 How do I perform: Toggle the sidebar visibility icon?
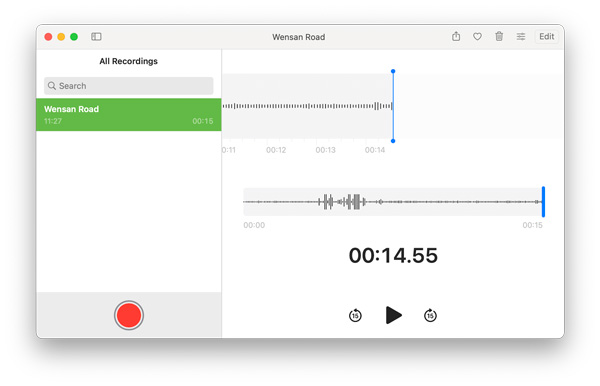point(96,37)
